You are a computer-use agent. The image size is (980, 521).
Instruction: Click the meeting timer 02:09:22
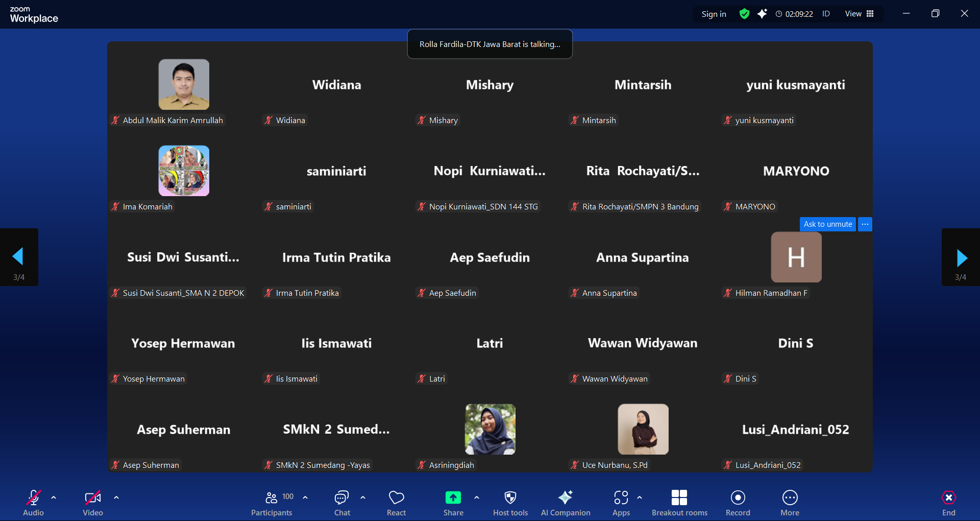[x=794, y=14]
